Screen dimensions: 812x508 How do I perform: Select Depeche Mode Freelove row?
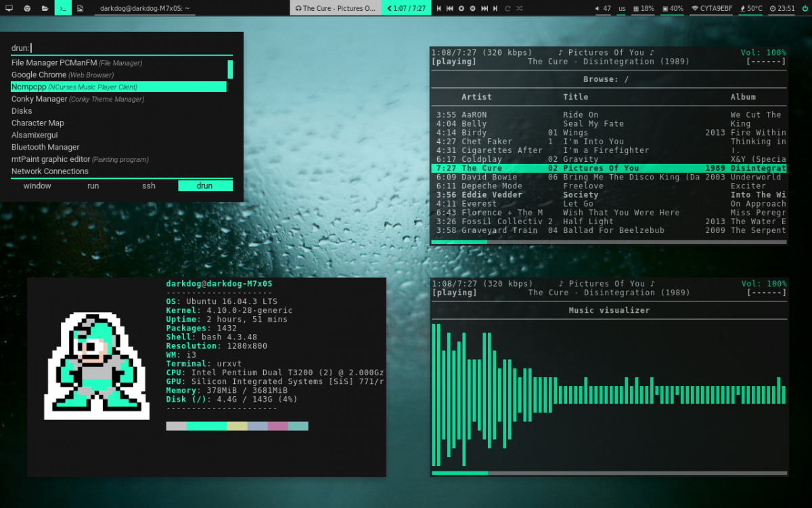(x=609, y=186)
